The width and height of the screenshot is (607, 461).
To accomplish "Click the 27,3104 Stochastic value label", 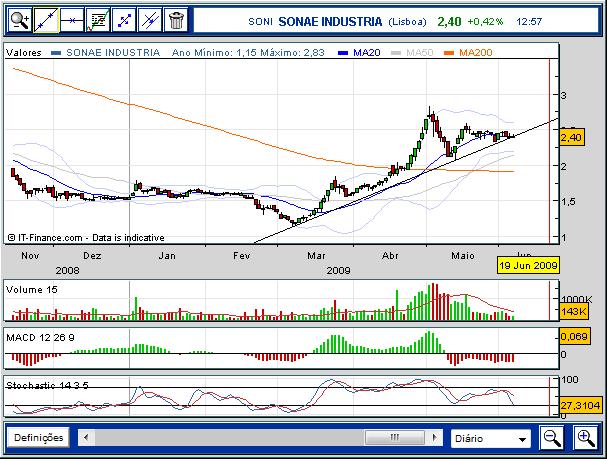I will (581, 405).
